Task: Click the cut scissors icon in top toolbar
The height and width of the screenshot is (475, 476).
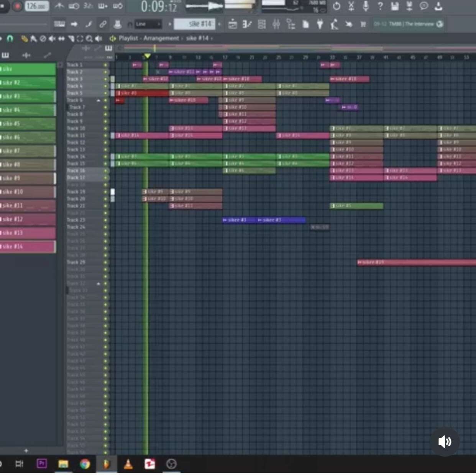Action: (351, 6)
